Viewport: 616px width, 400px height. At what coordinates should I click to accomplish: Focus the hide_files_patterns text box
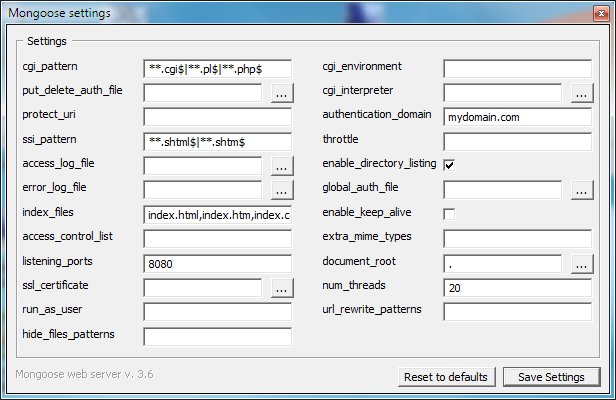217,336
